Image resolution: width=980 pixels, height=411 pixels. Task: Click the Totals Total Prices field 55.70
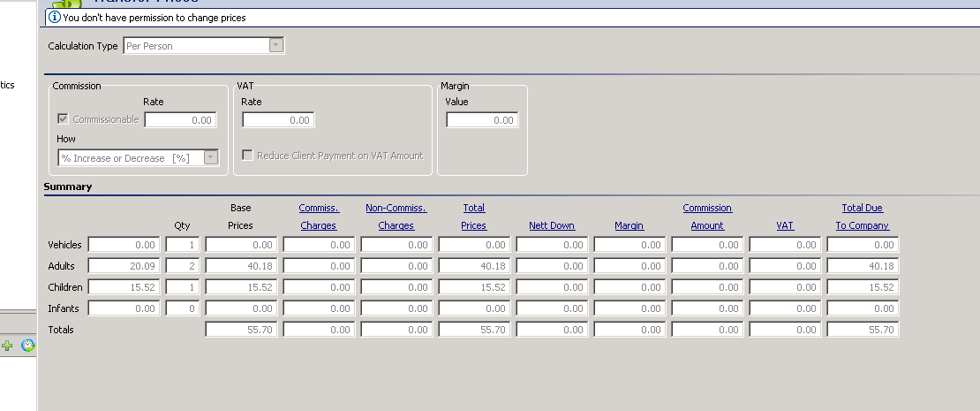[474, 330]
